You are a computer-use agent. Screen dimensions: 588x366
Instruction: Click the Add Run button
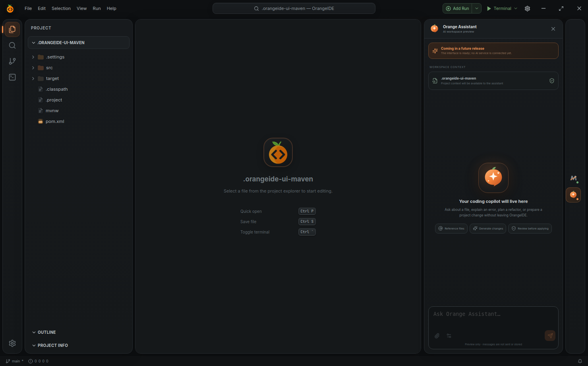tap(458, 8)
